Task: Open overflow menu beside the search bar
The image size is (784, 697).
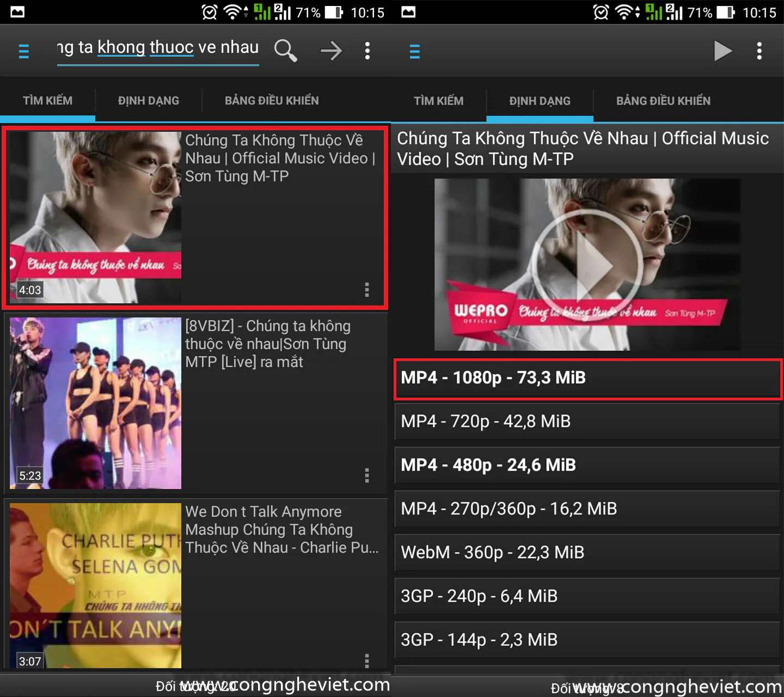Action: (367, 51)
